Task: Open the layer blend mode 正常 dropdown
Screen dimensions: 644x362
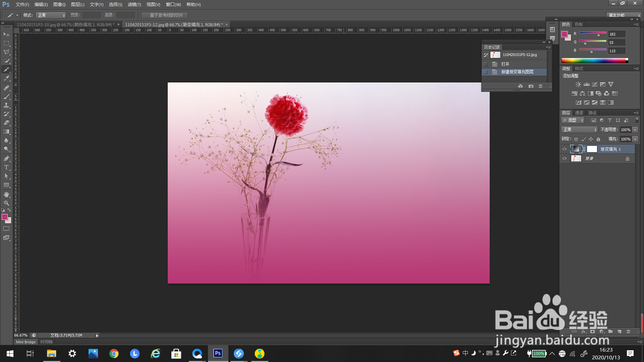Action: [579, 130]
